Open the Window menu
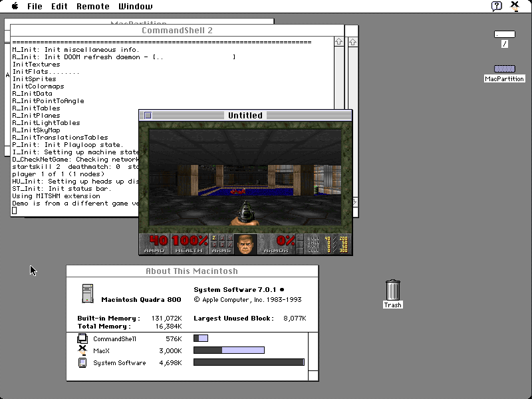The width and height of the screenshot is (532, 399). pyautogui.click(x=136, y=7)
